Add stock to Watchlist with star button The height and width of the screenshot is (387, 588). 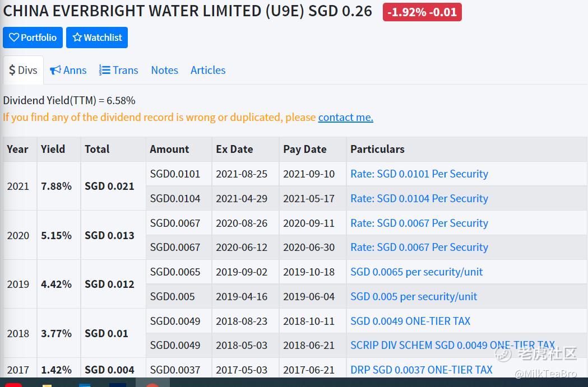tap(97, 38)
